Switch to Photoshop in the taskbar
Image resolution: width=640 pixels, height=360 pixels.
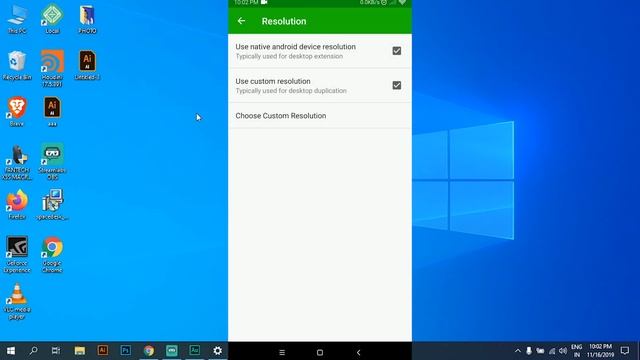pyautogui.click(x=125, y=351)
